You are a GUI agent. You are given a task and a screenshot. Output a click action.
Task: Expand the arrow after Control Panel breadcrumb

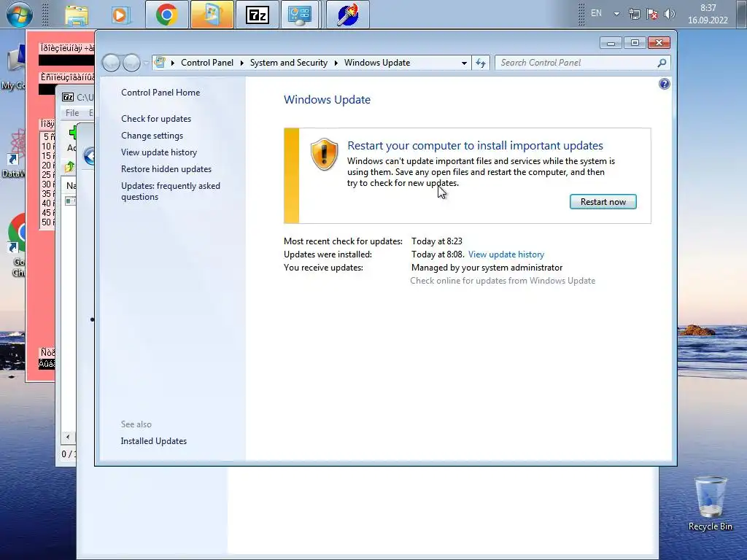(x=241, y=63)
